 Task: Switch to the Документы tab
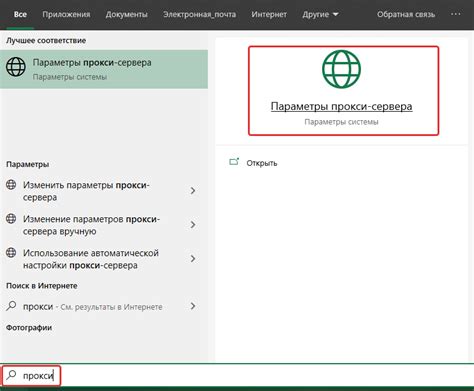tap(126, 15)
